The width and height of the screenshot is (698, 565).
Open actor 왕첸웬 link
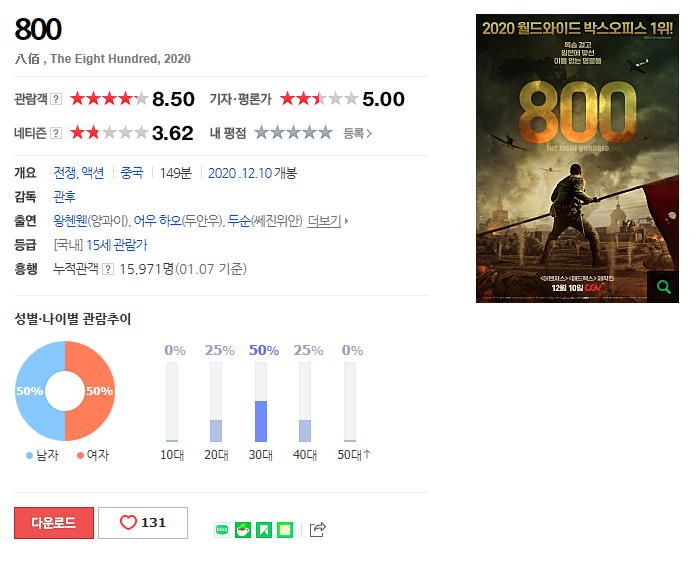click(x=70, y=221)
